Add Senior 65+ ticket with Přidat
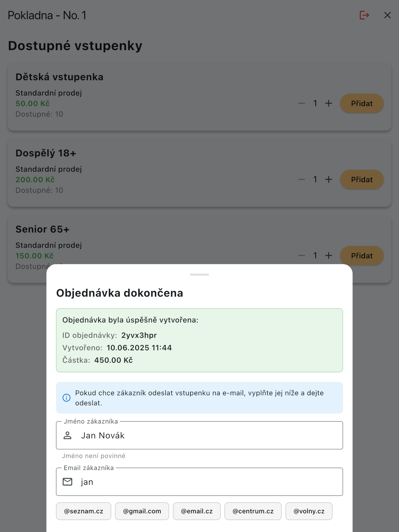 tap(362, 255)
